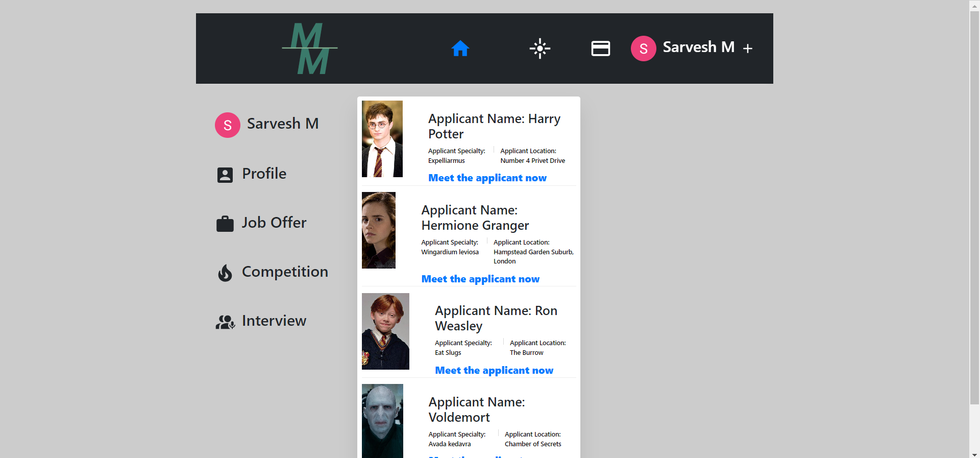Open the Interview menu item
The width and height of the screenshot is (980, 458).
[274, 321]
